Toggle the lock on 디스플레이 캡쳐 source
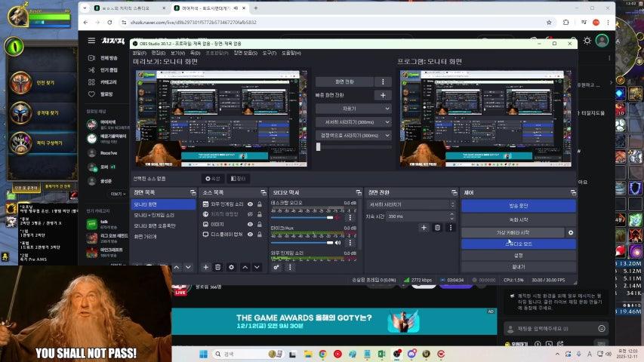Viewport: 644px width, 362px height. [x=259, y=235]
